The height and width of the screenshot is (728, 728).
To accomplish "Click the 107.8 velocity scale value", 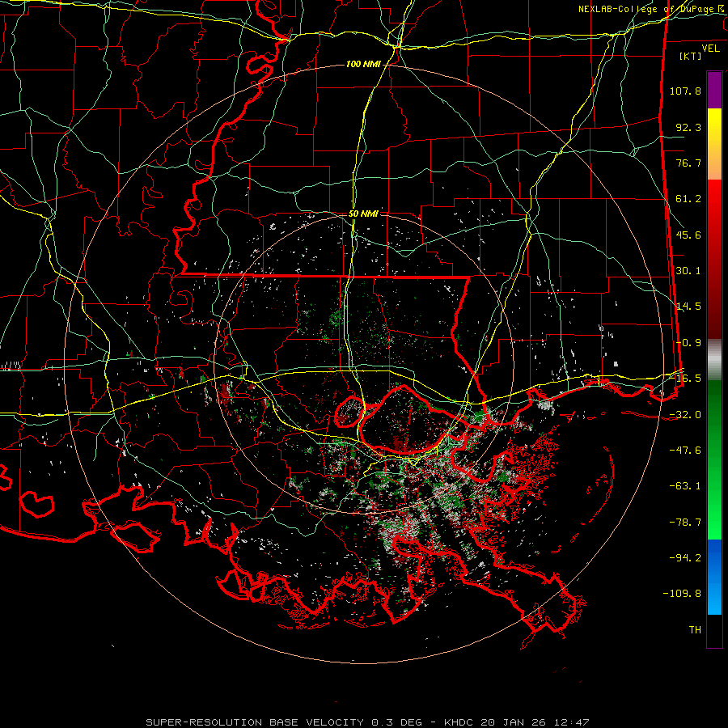I will [685, 91].
